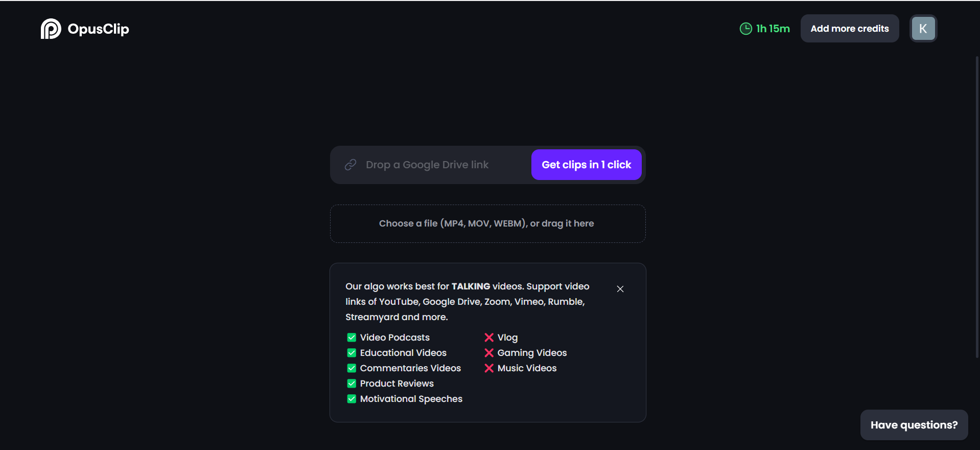Click the Choose a file upload area
Image resolution: width=980 pixels, height=450 pixels.
pyautogui.click(x=487, y=223)
